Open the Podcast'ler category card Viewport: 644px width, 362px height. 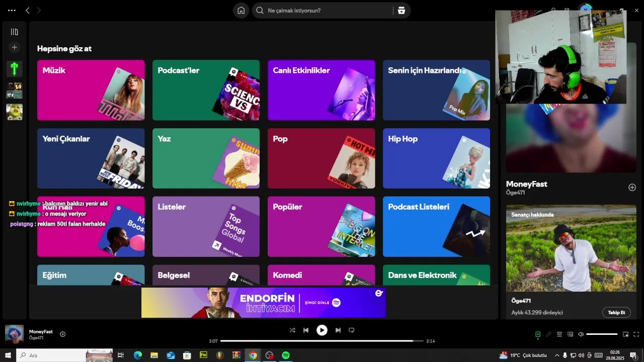pos(206,90)
